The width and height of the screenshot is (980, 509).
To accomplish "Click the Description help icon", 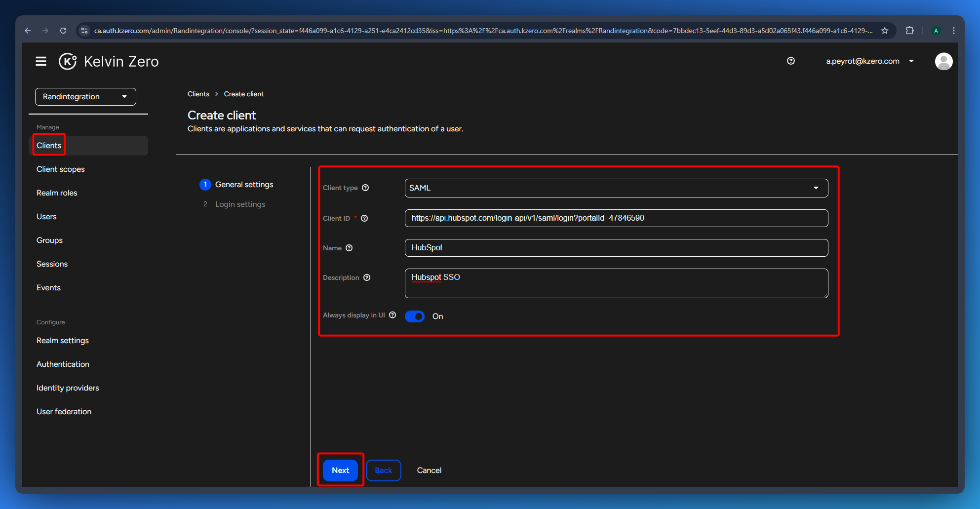I will coord(367,277).
